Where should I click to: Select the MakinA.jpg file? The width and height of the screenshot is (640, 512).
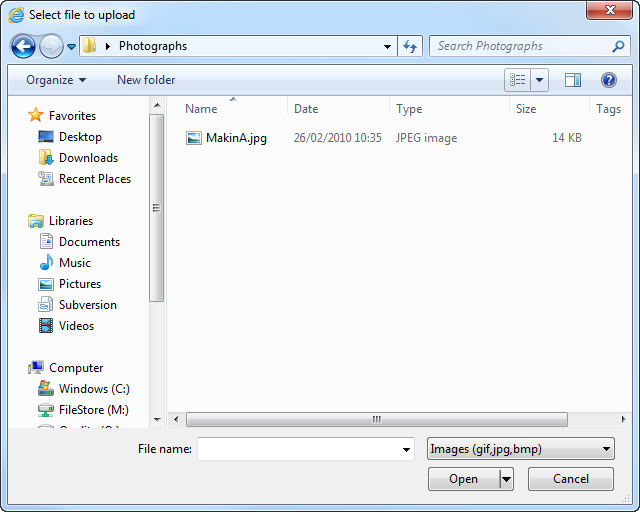pyautogui.click(x=236, y=138)
